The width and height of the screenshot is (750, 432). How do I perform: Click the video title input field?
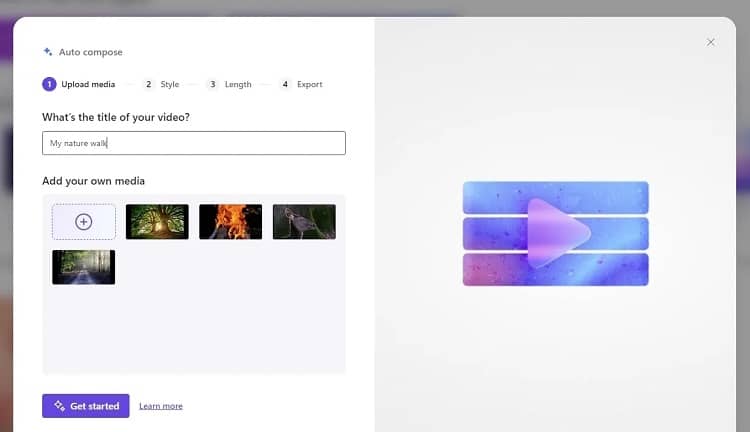pos(194,143)
